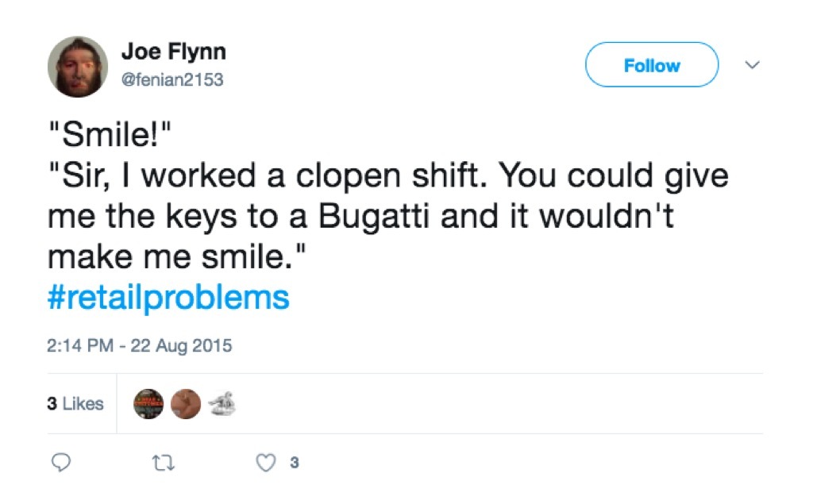Screen dimensions: 813x504
Task: Click the tweet line mentioning clopen shift
Action: 388,177
